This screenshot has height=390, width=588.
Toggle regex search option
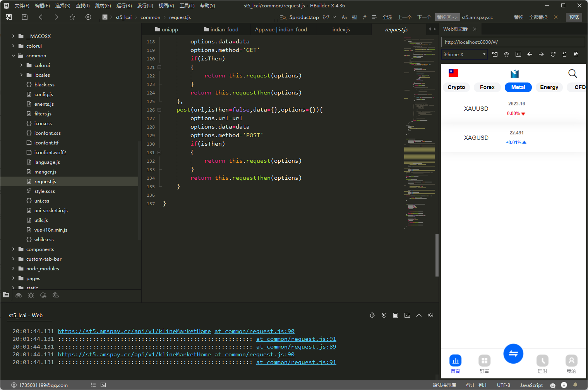point(364,17)
